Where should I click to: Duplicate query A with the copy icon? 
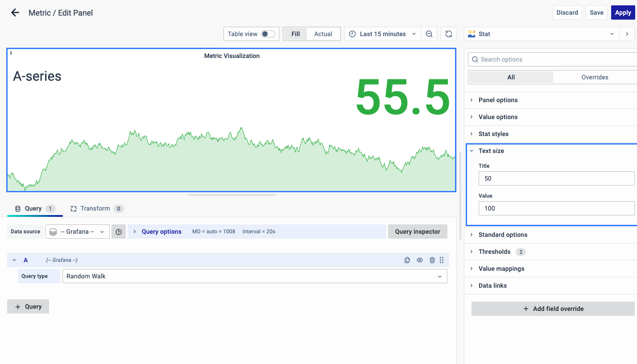pos(407,260)
